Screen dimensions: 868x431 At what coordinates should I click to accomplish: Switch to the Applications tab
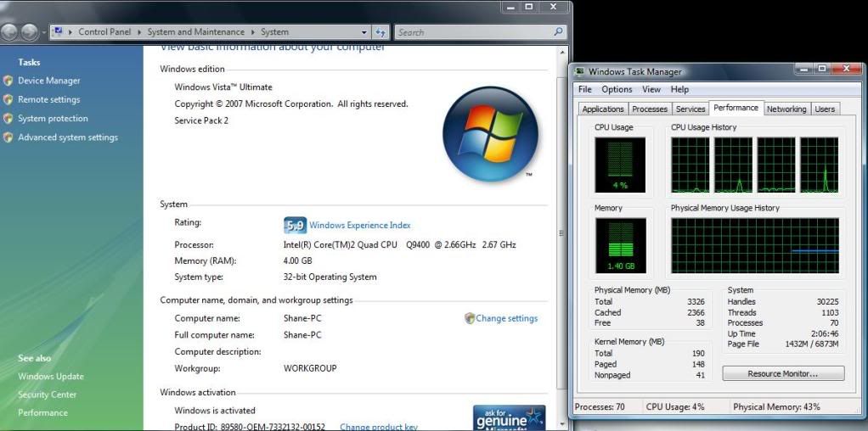click(603, 109)
